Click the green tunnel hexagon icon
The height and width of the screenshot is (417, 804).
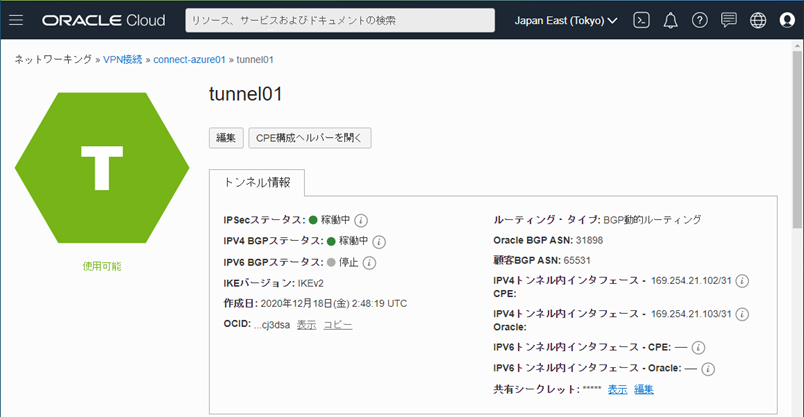(x=102, y=168)
